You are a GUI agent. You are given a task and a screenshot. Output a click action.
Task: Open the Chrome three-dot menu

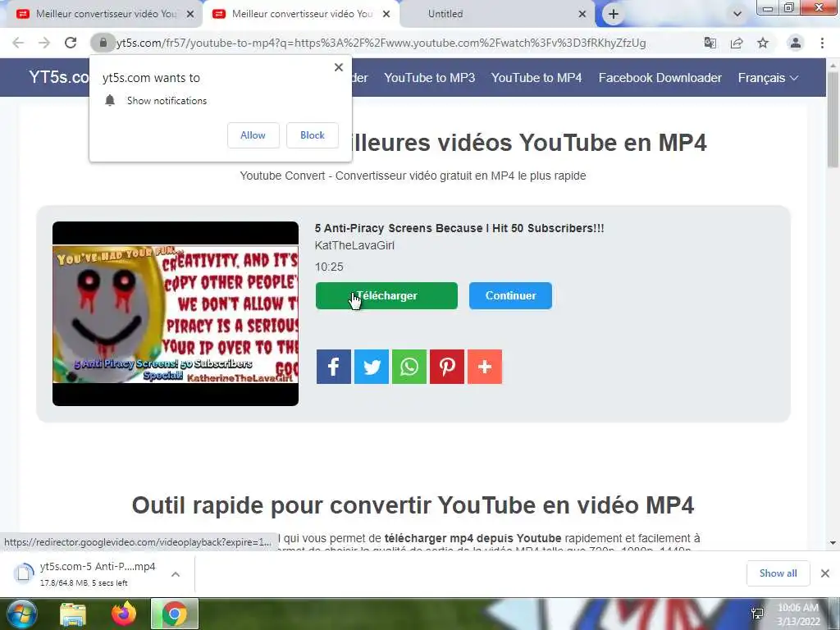point(822,43)
